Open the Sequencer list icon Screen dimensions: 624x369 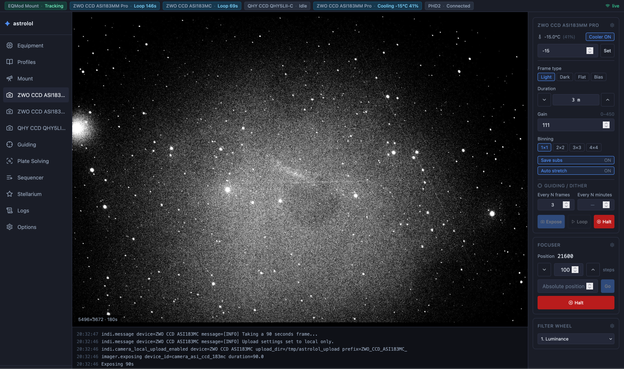[10, 178]
